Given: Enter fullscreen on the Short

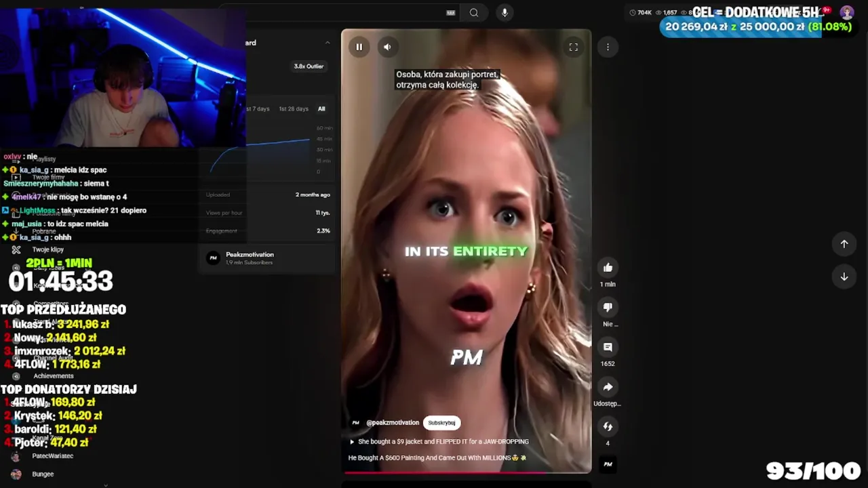Looking at the screenshot, I should tap(574, 47).
